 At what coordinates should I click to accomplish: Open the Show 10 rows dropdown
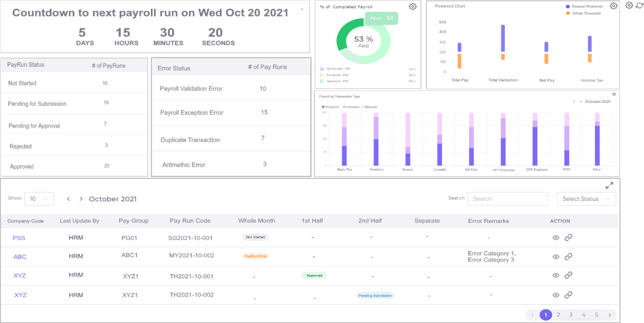click(39, 199)
